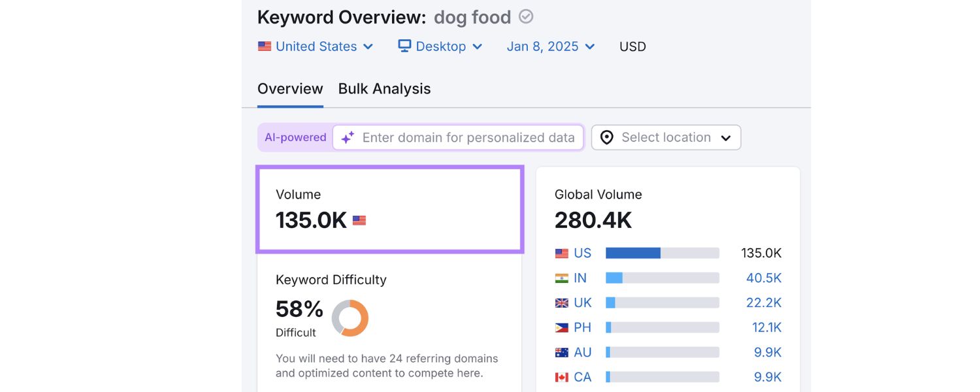Click the US volume progress bar
Viewport: 980px width, 392px height.
click(662, 253)
